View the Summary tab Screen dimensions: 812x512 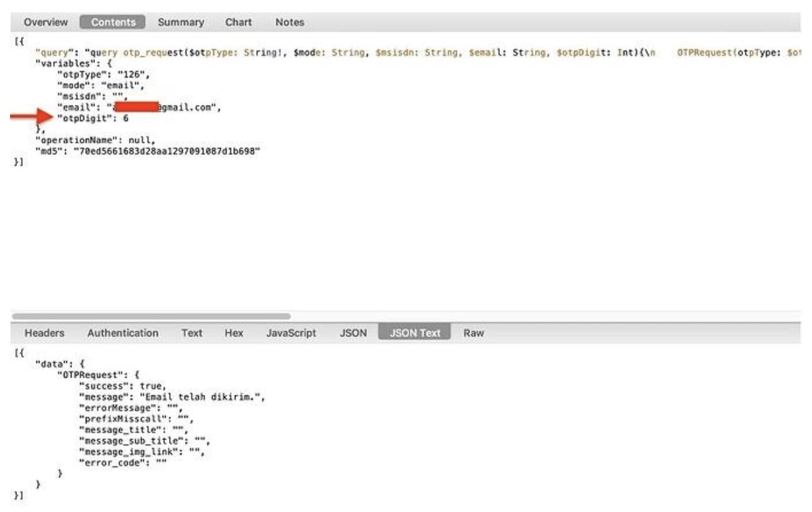(181, 22)
